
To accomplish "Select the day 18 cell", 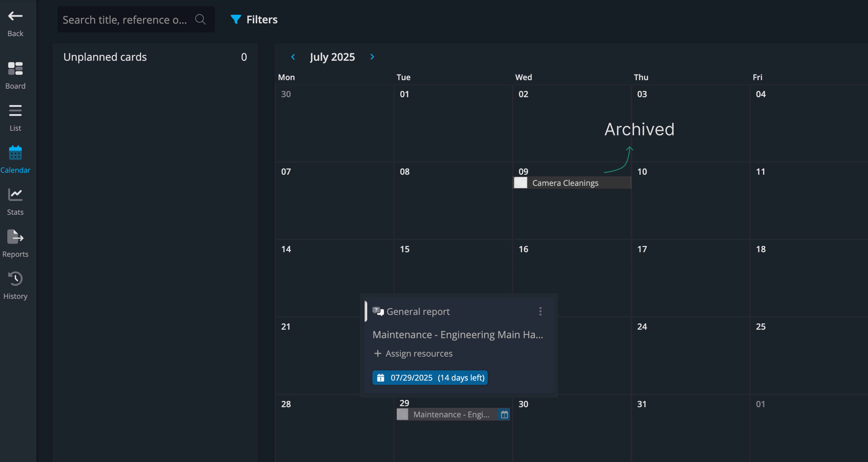I will pos(809,278).
